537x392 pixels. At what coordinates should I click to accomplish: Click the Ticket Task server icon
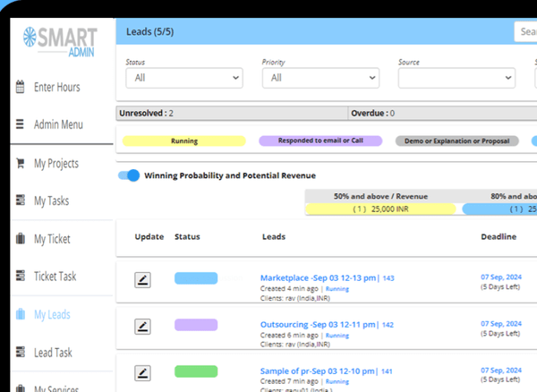[x=21, y=276]
